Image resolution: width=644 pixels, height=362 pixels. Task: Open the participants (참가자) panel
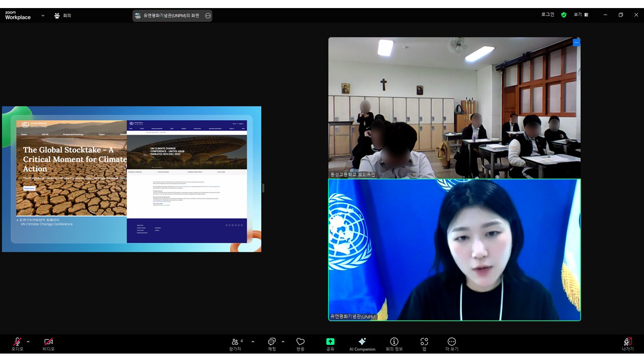click(x=235, y=342)
